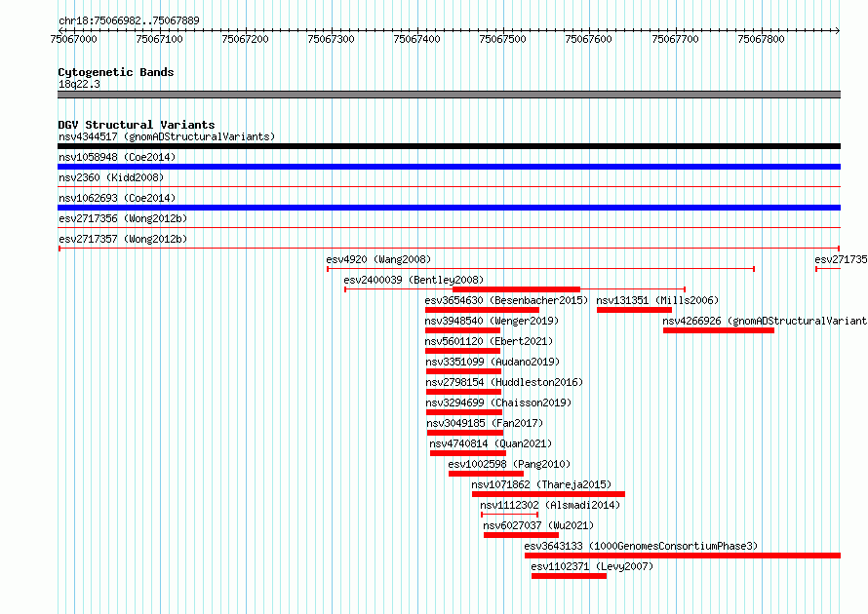Click the red nsv131351 variant bar

click(x=634, y=310)
